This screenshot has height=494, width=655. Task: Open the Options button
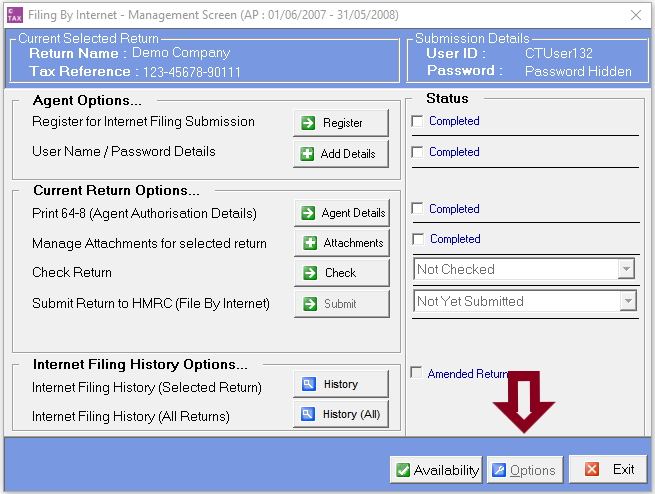click(x=525, y=470)
